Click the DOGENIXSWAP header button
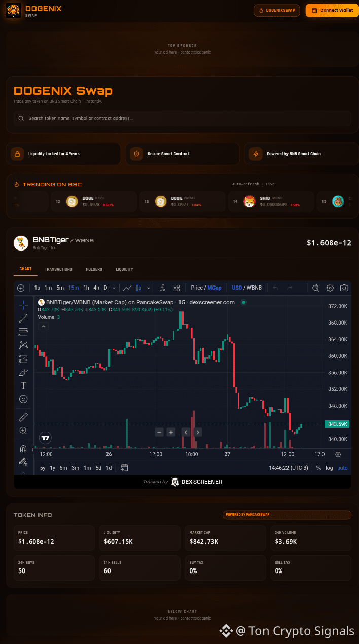The image size is (359, 644). 277,10
